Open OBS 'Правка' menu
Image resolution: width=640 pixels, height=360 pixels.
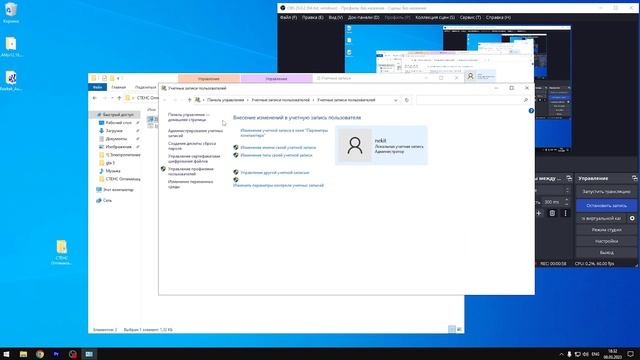point(313,18)
